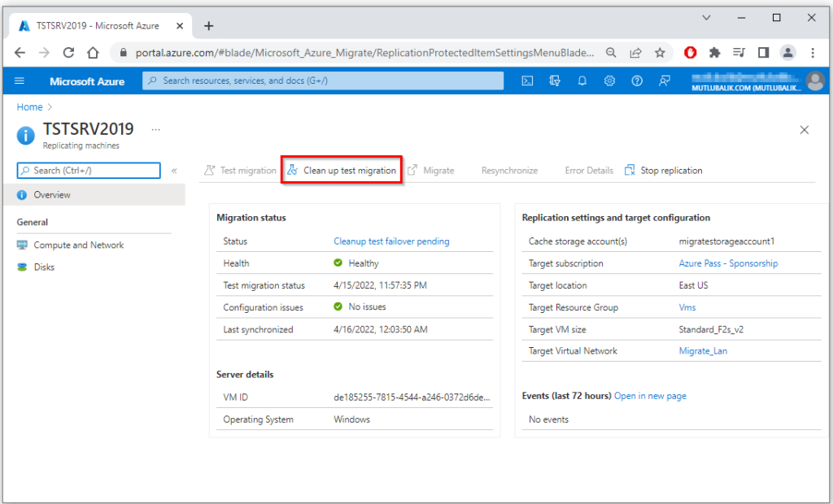Open the Chrome profile icon
This screenshot has width=833, height=504.
(787, 53)
